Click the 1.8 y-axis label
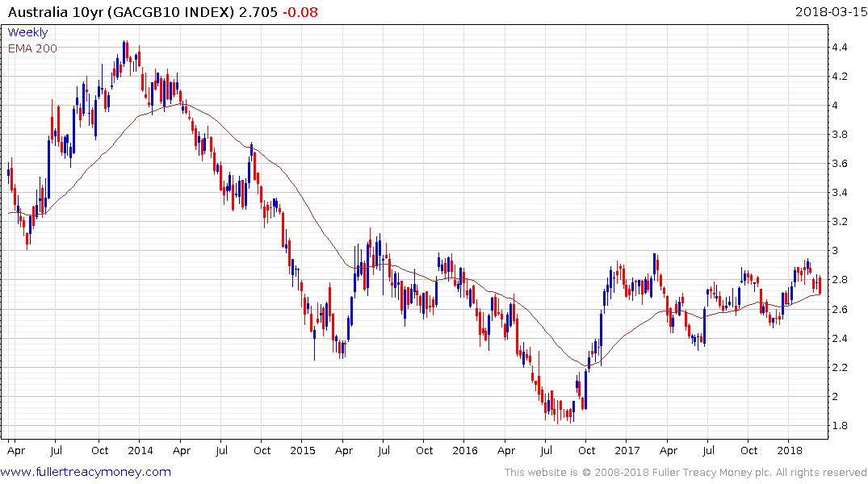 [x=839, y=426]
